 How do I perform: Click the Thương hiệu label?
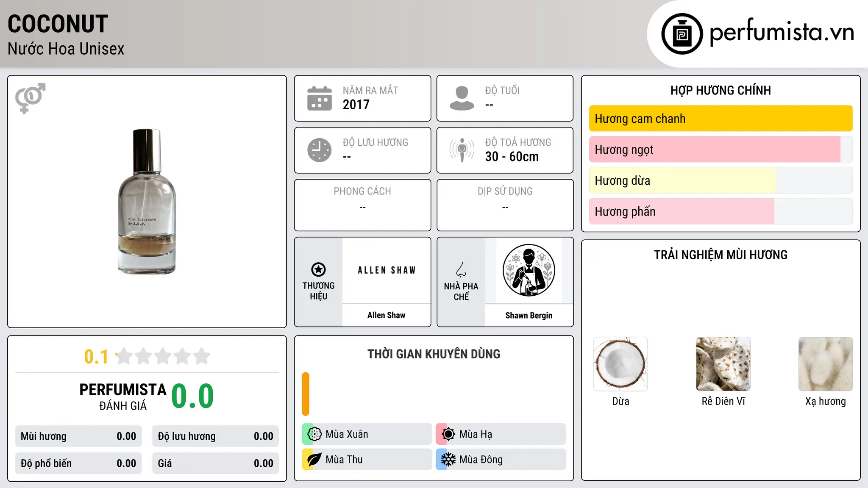(x=318, y=291)
